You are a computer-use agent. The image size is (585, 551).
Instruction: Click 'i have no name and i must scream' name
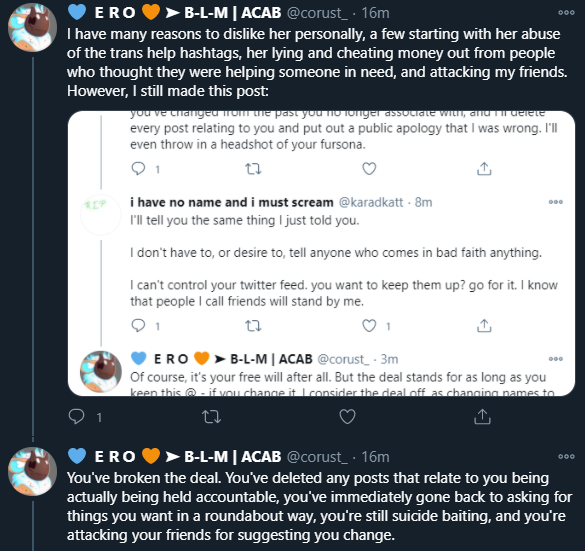click(x=232, y=202)
